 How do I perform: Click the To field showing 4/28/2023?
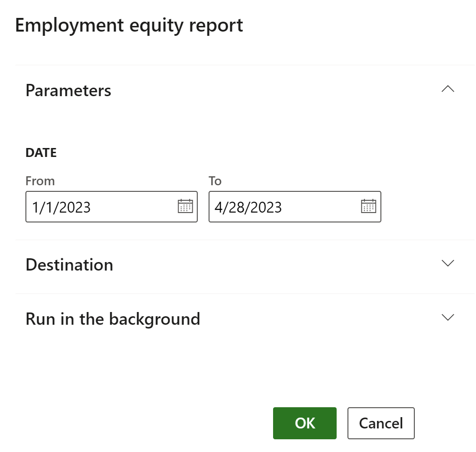pos(278,206)
